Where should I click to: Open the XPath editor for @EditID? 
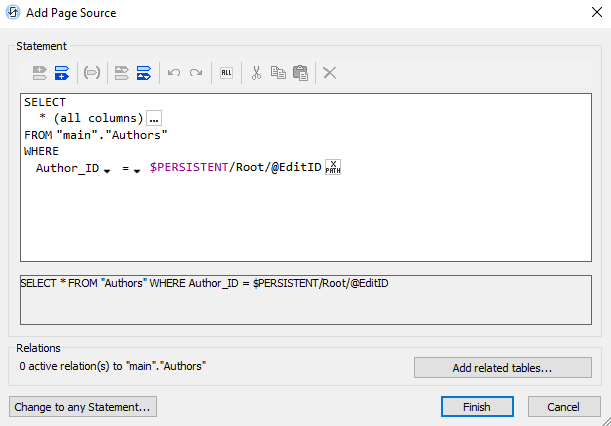(x=334, y=167)
